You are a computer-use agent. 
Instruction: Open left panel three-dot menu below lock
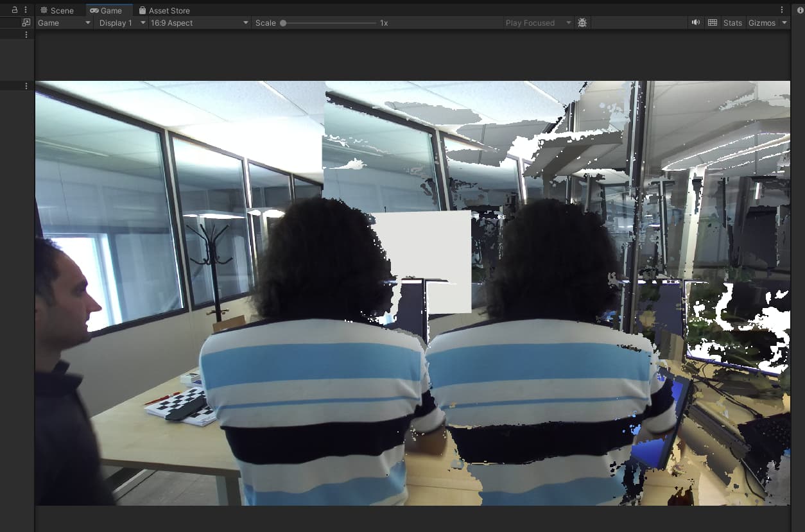point(26,35)
